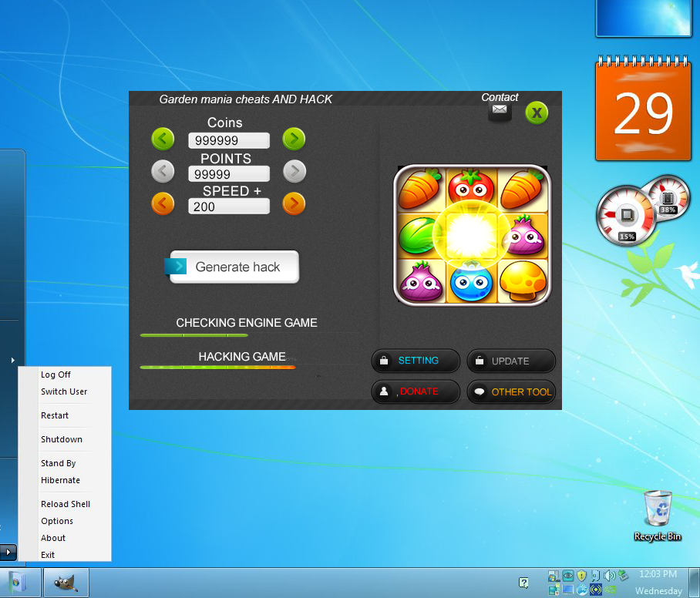Select Hibernate in the popup menu
This screenshot has height=598, width=700.
(x=60, y=480)
